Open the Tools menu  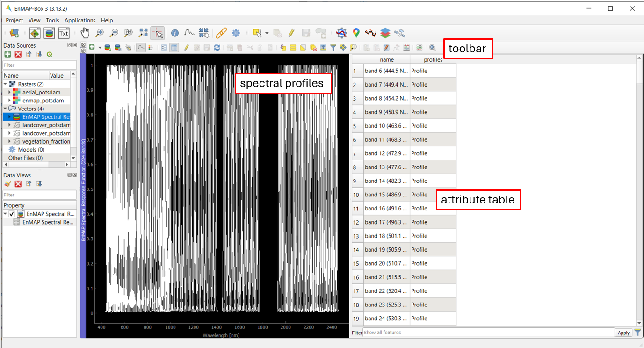click(52, 20)
